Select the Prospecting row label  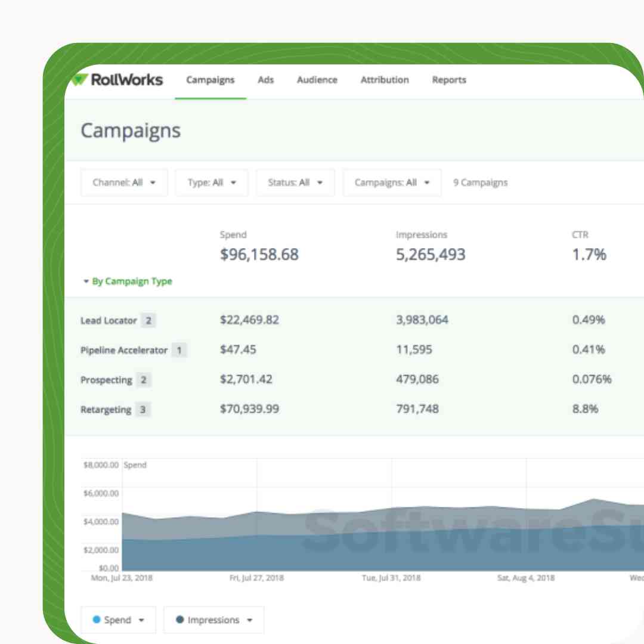[106, 380]
